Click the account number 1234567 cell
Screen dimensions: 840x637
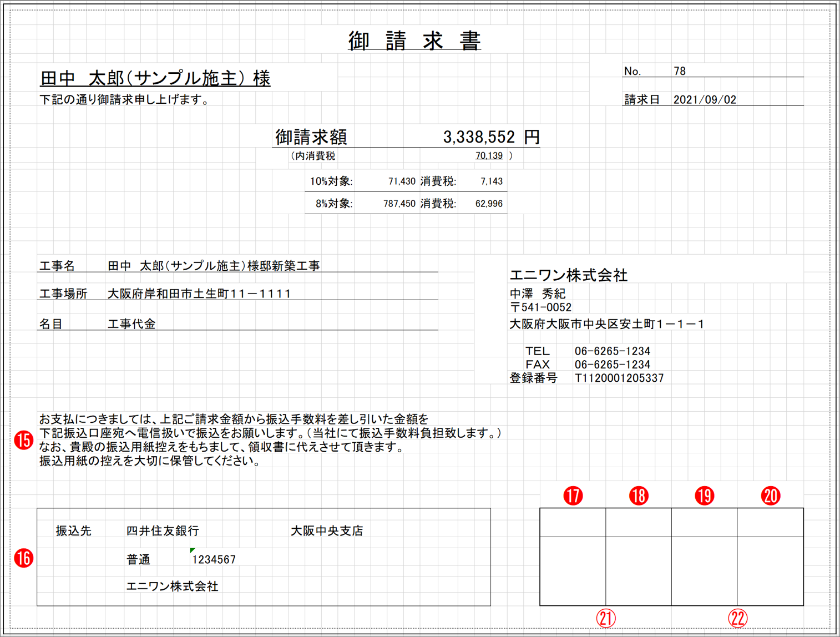(214, 560)
